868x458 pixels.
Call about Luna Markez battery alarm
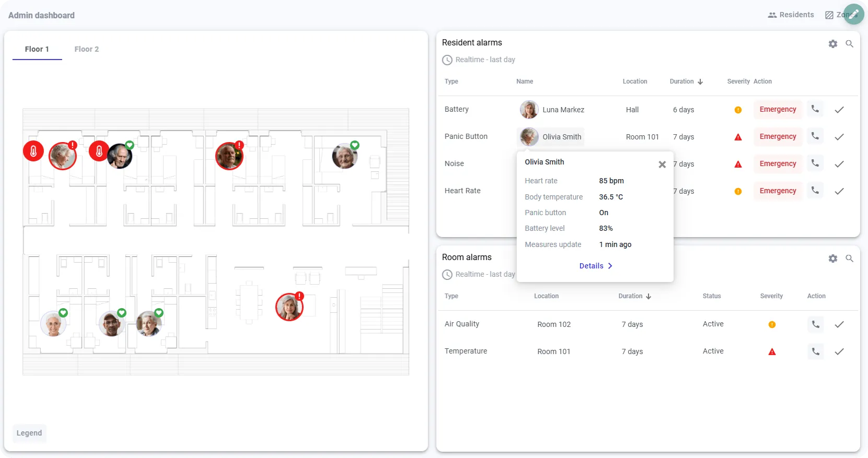(815, 109)
